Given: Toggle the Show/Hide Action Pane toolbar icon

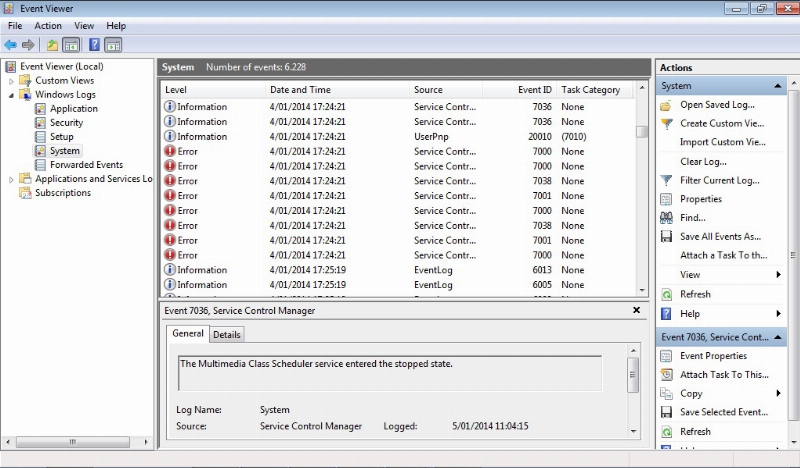Looking at the screenshot, I should 113,45.
